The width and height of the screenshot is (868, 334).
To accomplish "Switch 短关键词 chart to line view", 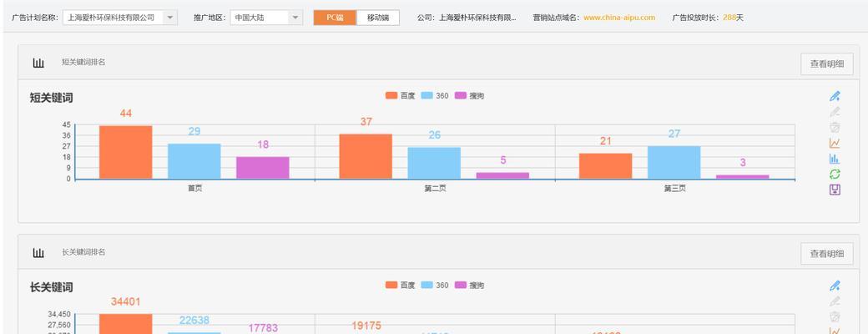I will (x=835, y=143).
